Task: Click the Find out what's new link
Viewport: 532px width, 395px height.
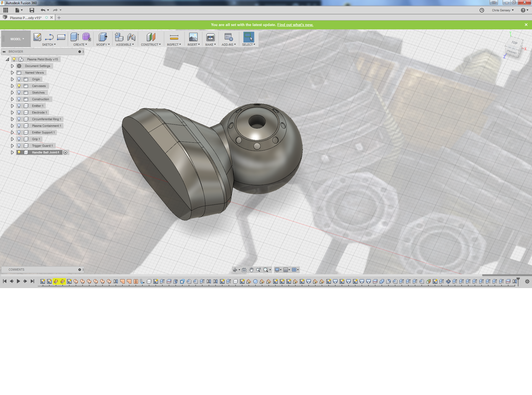Action: (x=295, y=25)
